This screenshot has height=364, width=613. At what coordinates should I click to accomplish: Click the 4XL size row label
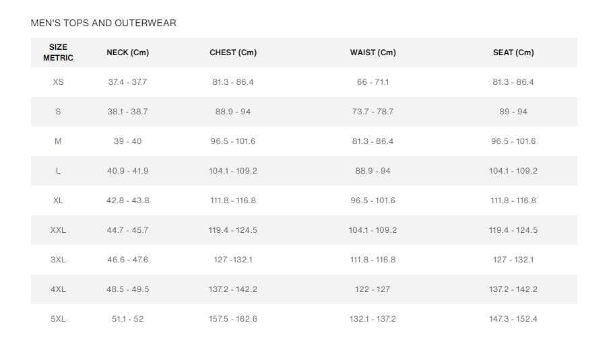pyautogui.click(x=58, y=289)
